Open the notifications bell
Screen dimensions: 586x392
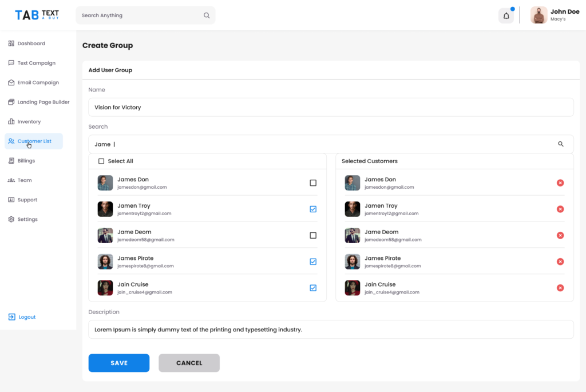pos(506,15)
